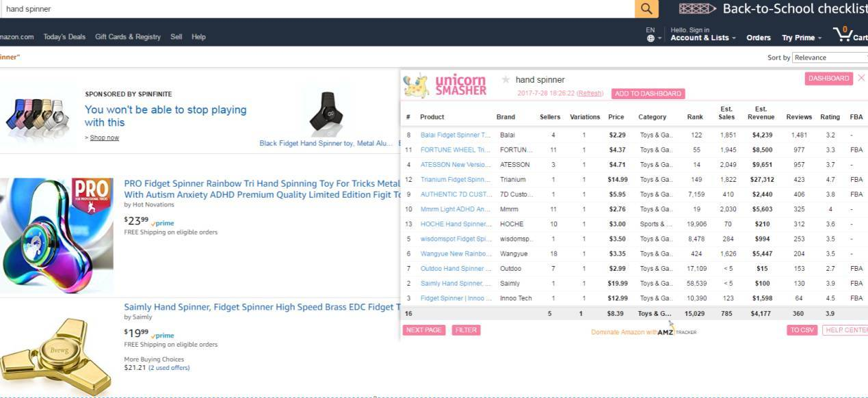868x398 pixels.
Task: Click the Unicorn Smasher logo
Action: [446, 85]
